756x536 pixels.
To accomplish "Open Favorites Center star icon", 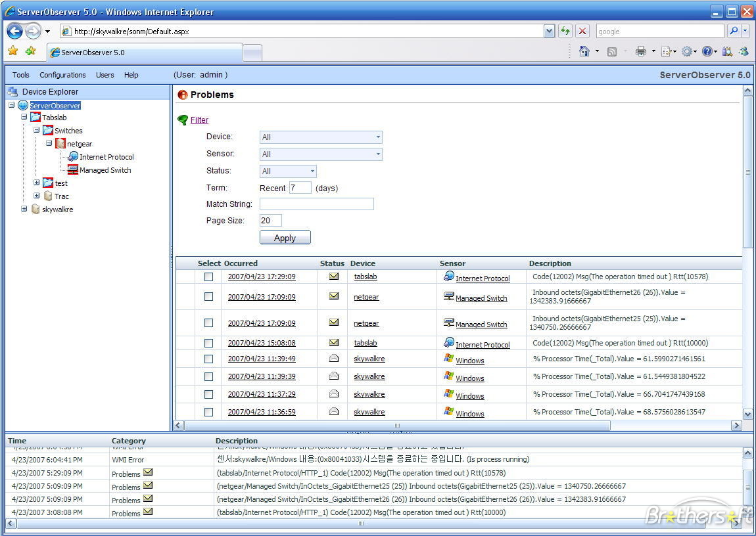I will click(13, 51).
